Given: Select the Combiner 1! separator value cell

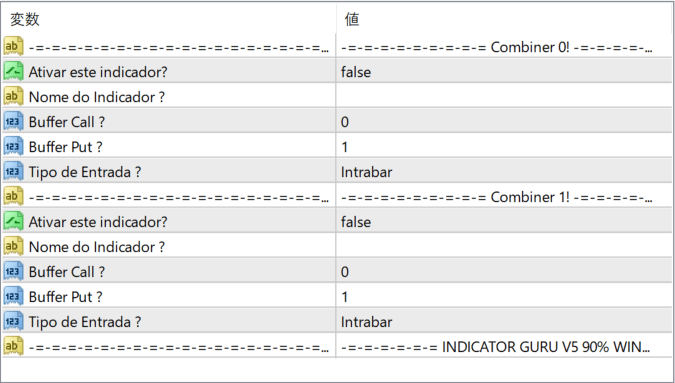Looking at the screenshot, I should (504, 197).
